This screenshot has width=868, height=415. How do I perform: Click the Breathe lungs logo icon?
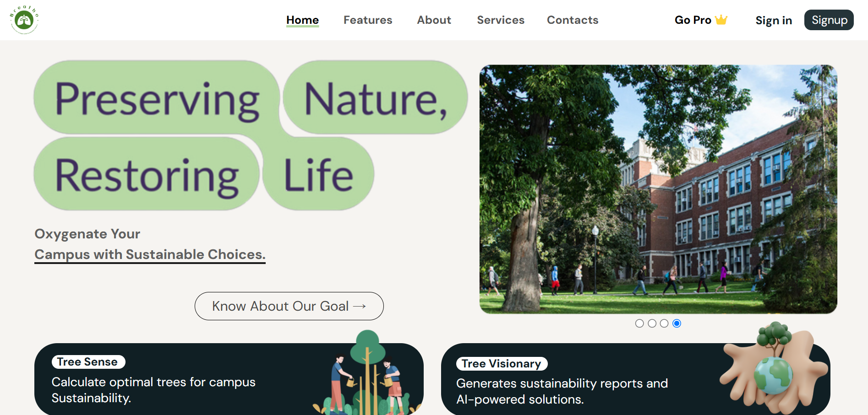point(24,20)
